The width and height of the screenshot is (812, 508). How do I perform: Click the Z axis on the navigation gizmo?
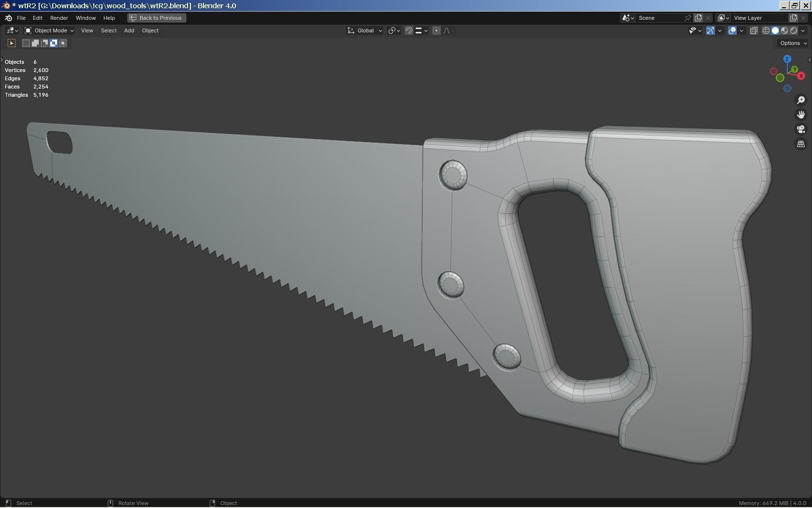click(787, 59)
